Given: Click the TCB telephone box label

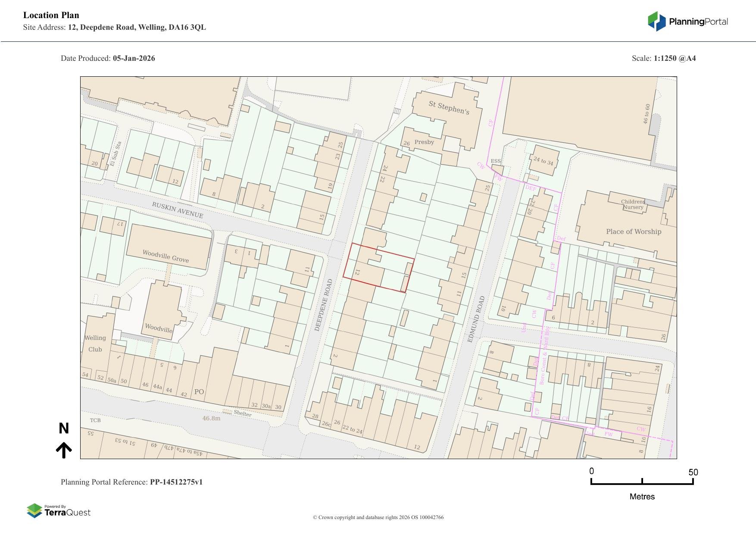Looking at the screenshot, I should coord(95,420).
